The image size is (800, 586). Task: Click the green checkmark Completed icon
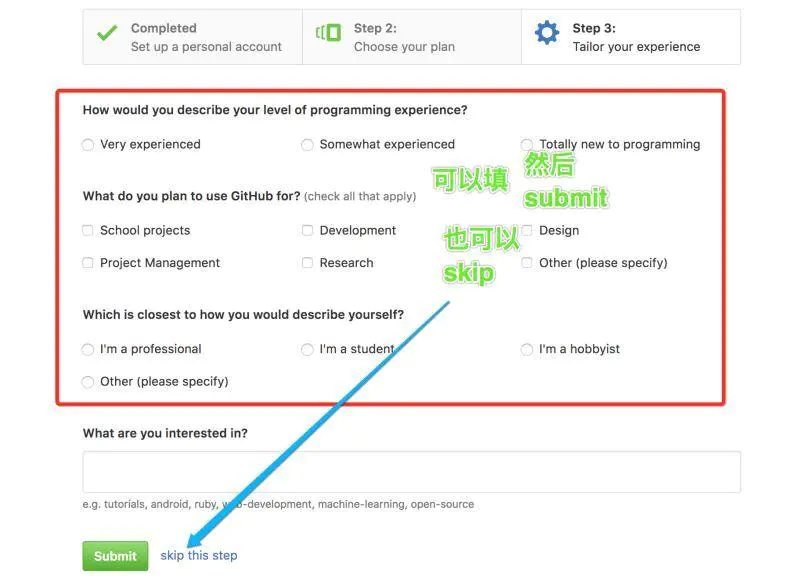(x=107, y=34)
